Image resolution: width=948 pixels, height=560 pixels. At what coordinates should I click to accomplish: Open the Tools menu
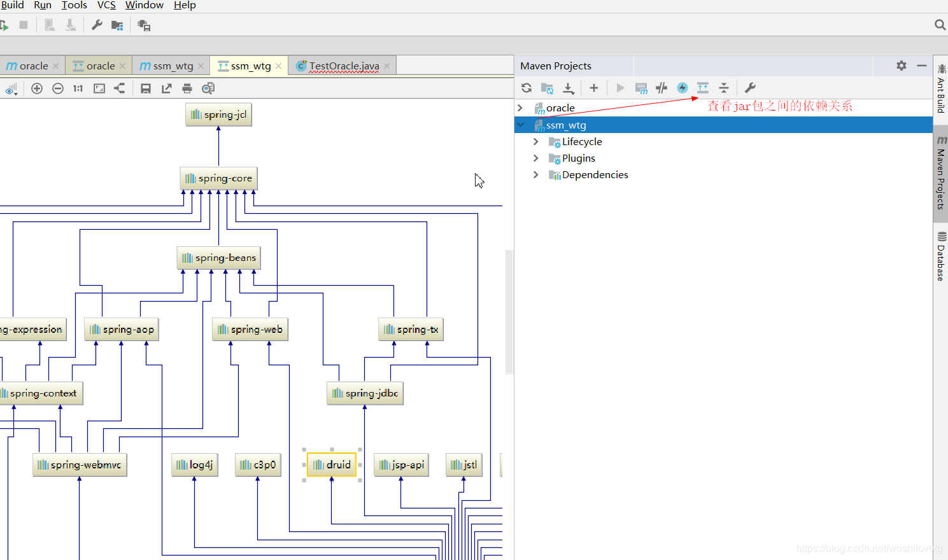74,5
